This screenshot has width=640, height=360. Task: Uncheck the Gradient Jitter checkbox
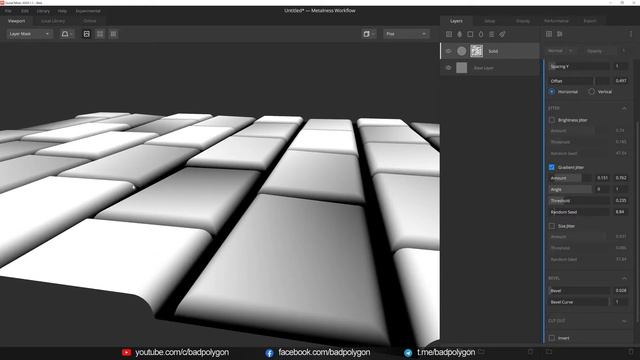coord(552,167)
